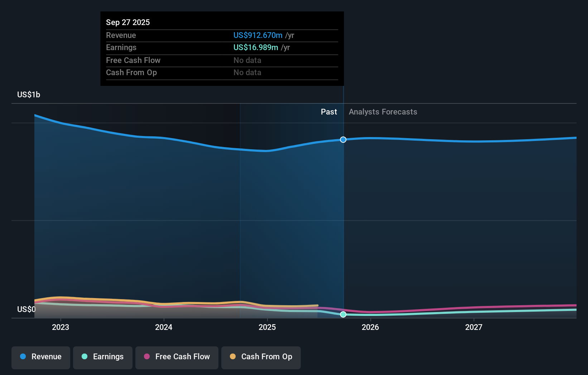Toggle the yellow Cash From Op legend dot

(x=233, y=356)
